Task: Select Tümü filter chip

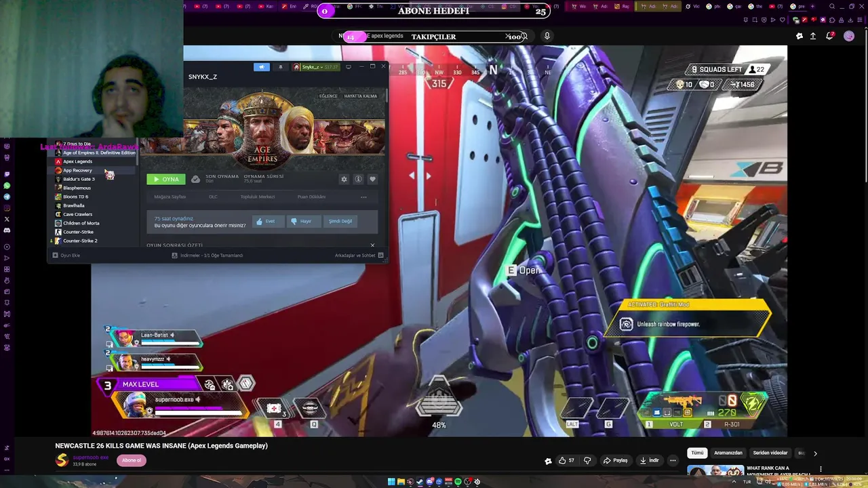Action: coord(697,453)
